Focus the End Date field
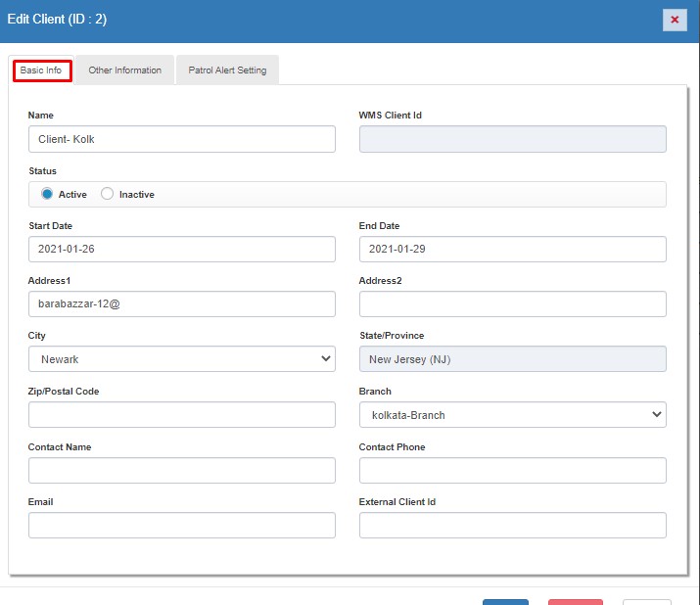 click(512, 249)
